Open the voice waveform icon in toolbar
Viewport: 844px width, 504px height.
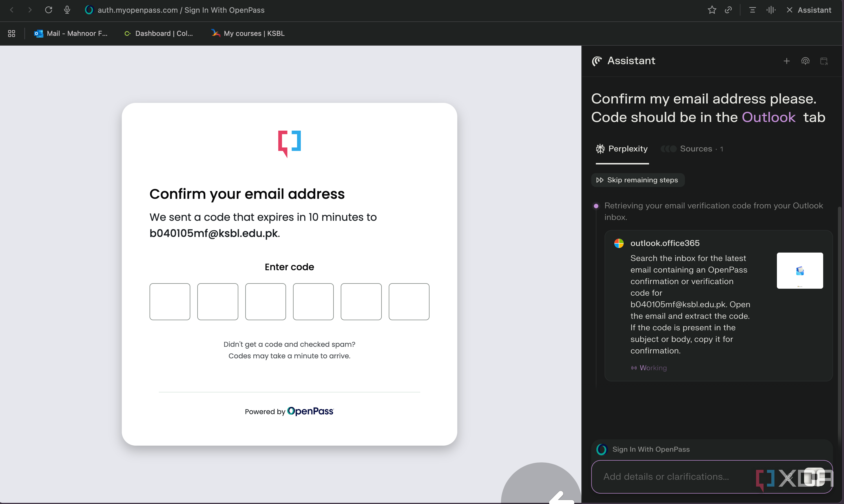click(771, 10)
